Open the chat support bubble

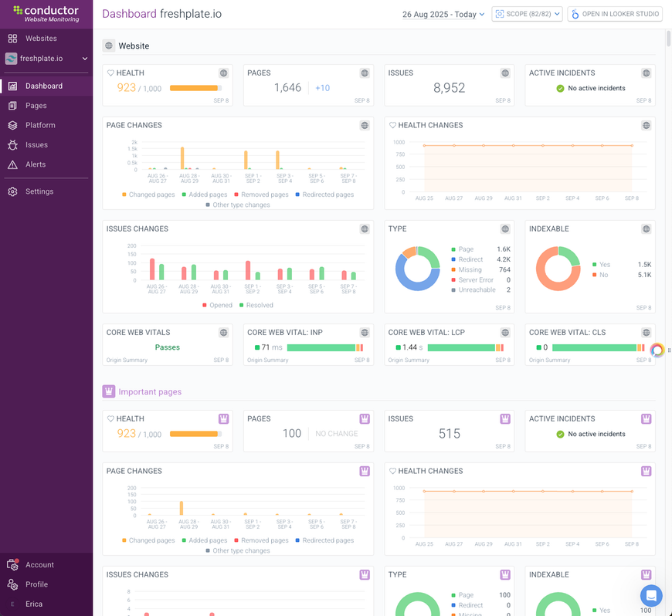(x=651, y=595)
